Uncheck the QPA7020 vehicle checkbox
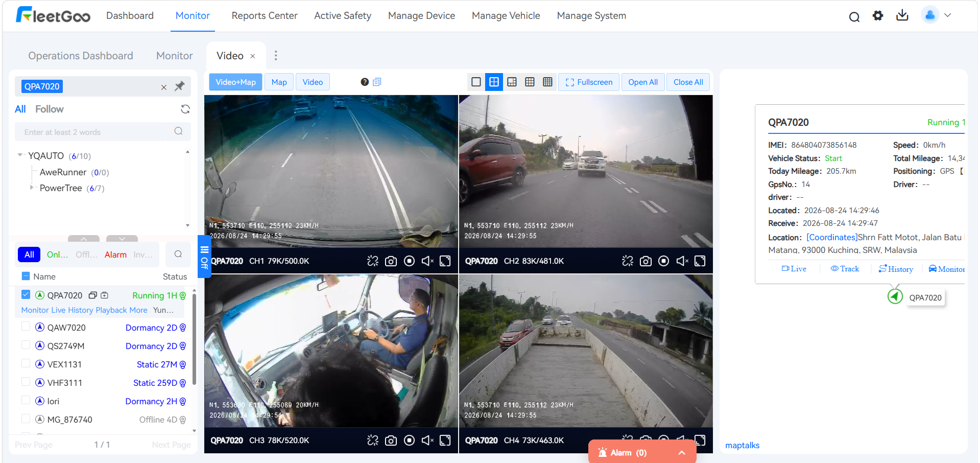The image size is (980, 463). tap(26, 294)
